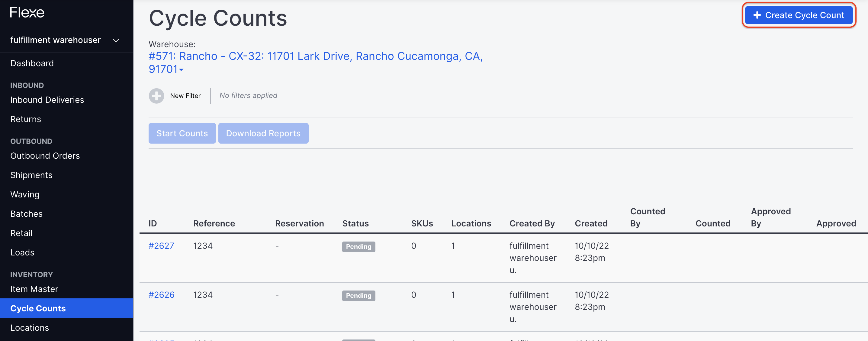Open the Loads page
This screenshot has height=341, width=868.
(x=22, y=252)
